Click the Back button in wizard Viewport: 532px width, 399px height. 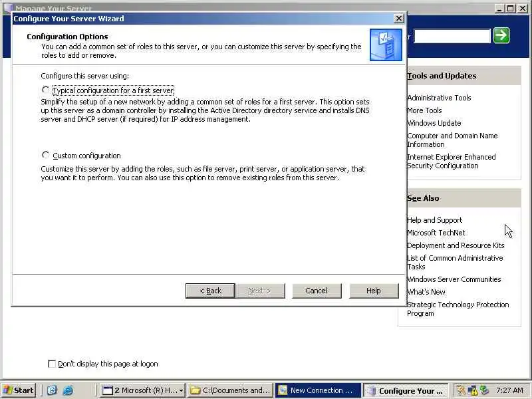(210, 291)
